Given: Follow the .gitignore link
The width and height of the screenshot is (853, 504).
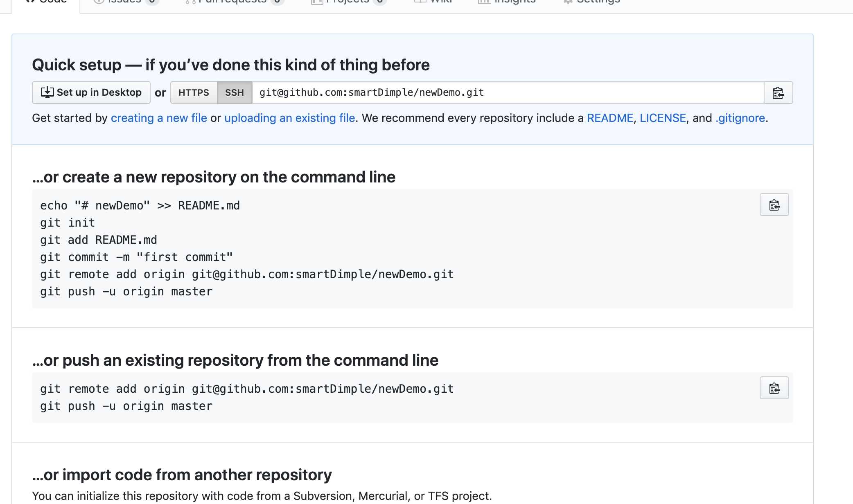Looking at the screenshot, I should [x=740, y=118].
